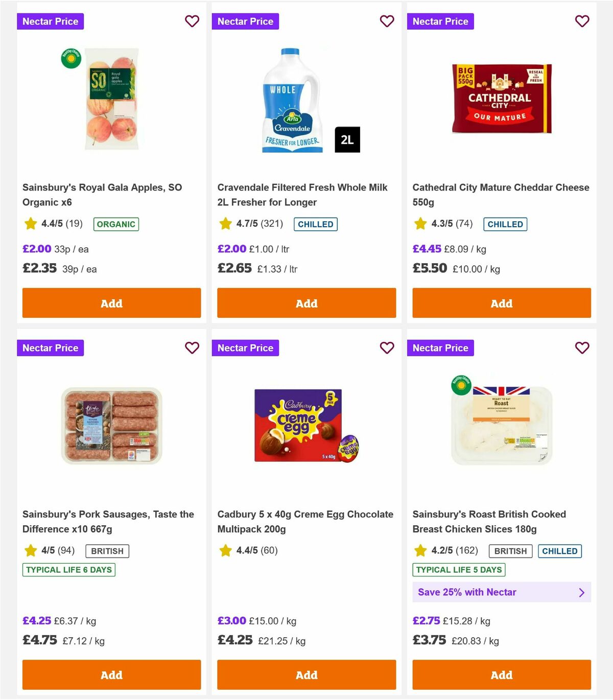Click the star rating icon on Cravendale milk
This screenshot has width=613, height=700.
pyautogui.click(x=225, y=223)
